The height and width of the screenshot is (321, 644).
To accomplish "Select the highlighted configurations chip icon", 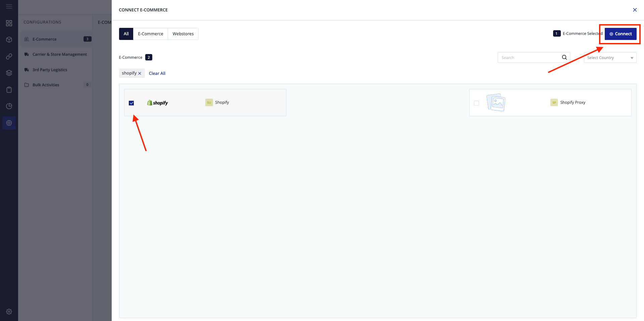I will 9,123.
